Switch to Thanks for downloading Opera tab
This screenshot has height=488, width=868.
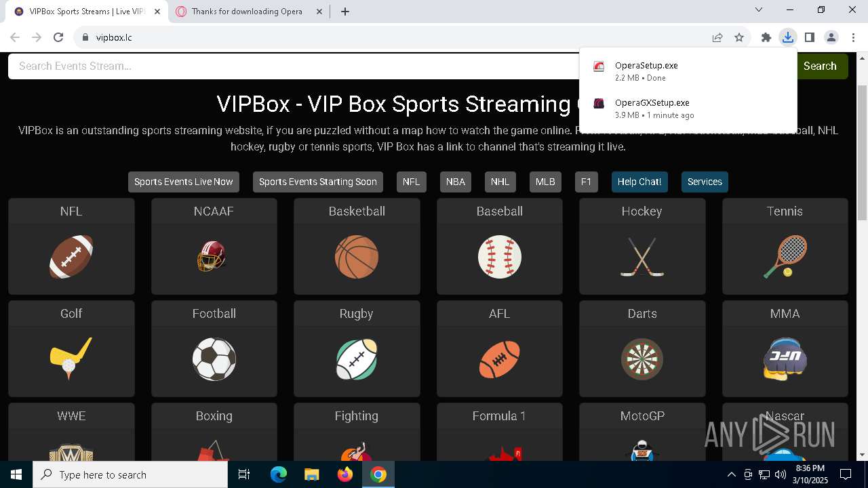point(248,12)
